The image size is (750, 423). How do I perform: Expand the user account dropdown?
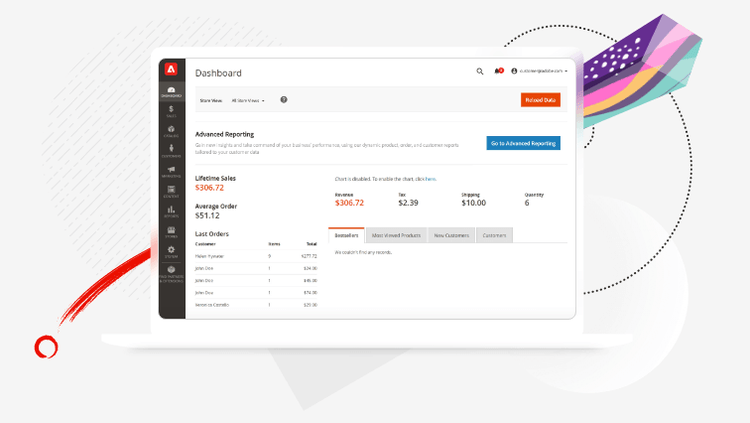click(x=540, y=71)
